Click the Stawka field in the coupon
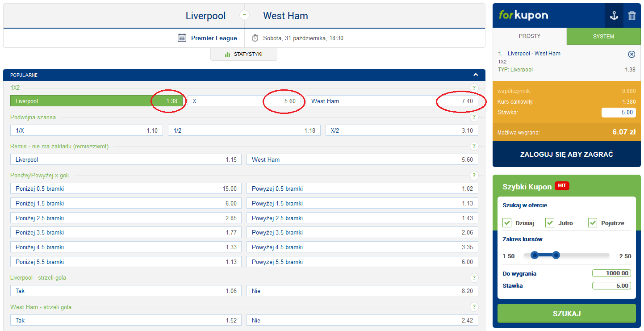 619,113
